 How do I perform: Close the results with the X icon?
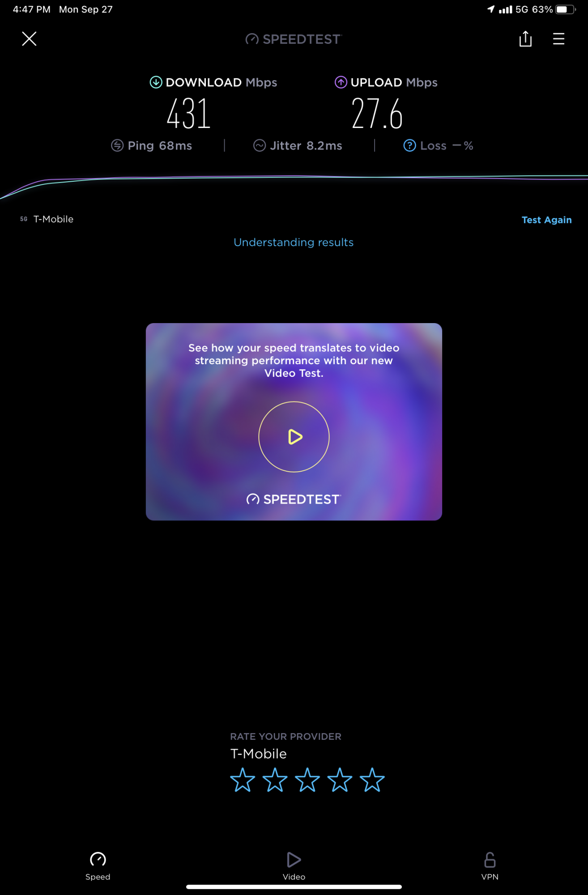click(x=29, y=39)
